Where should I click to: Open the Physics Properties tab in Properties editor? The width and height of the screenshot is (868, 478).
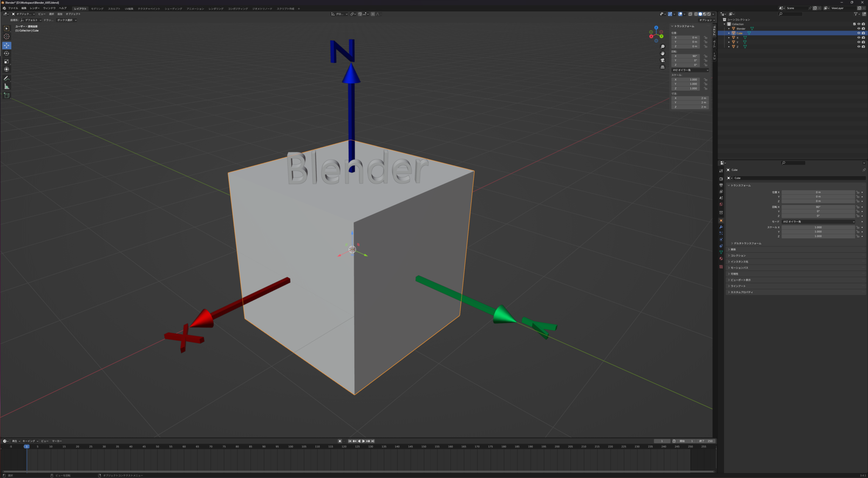point(721,240)
